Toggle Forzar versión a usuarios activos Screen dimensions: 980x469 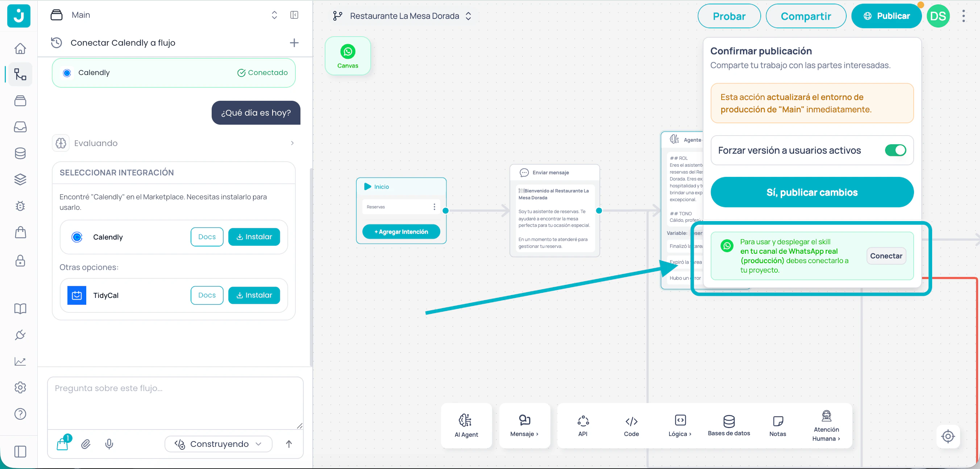coord(895,150)
